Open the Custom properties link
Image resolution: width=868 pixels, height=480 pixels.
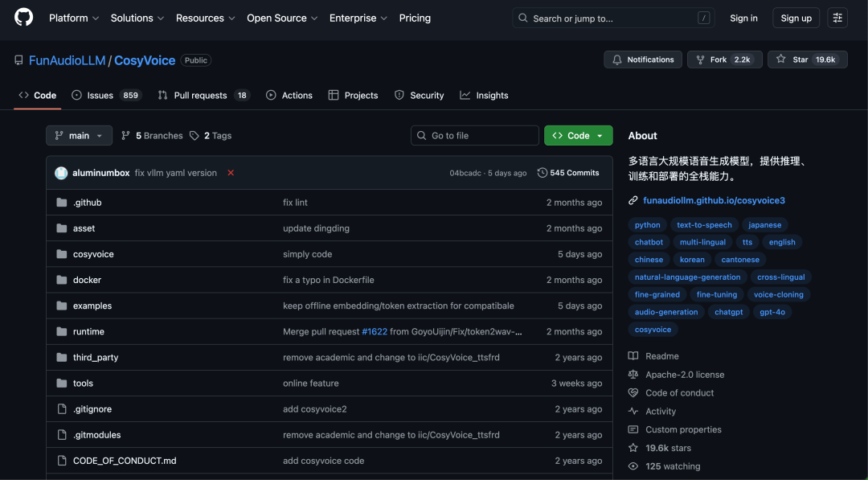point(683,429)
